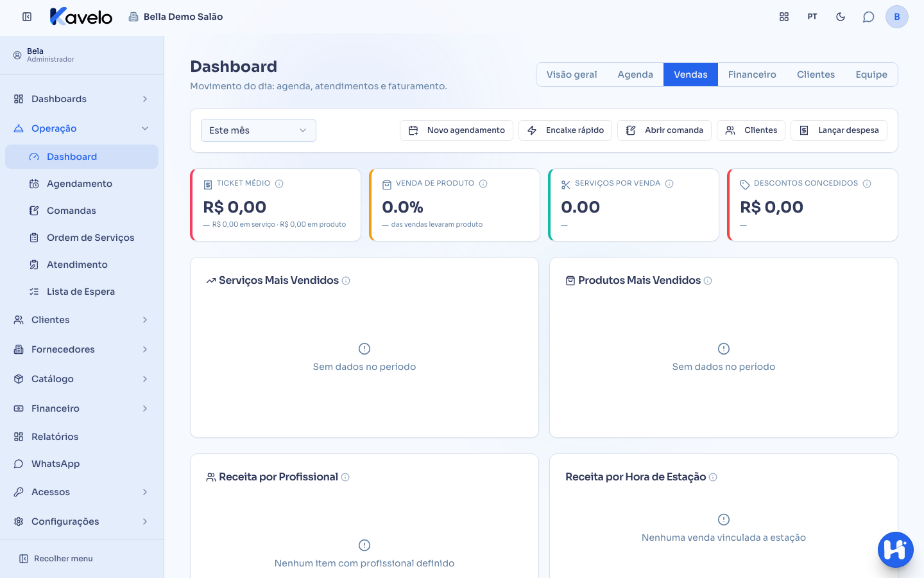This screenshot has width=924, height=578.
Task: Switch to the Visão geral tab
Action: click(x=572, y=74)
